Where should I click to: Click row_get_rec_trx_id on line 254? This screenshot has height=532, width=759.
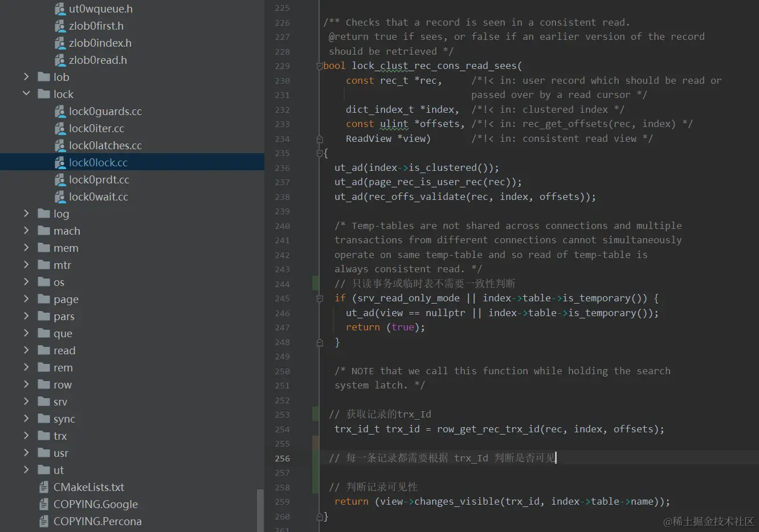coord(488,429)
